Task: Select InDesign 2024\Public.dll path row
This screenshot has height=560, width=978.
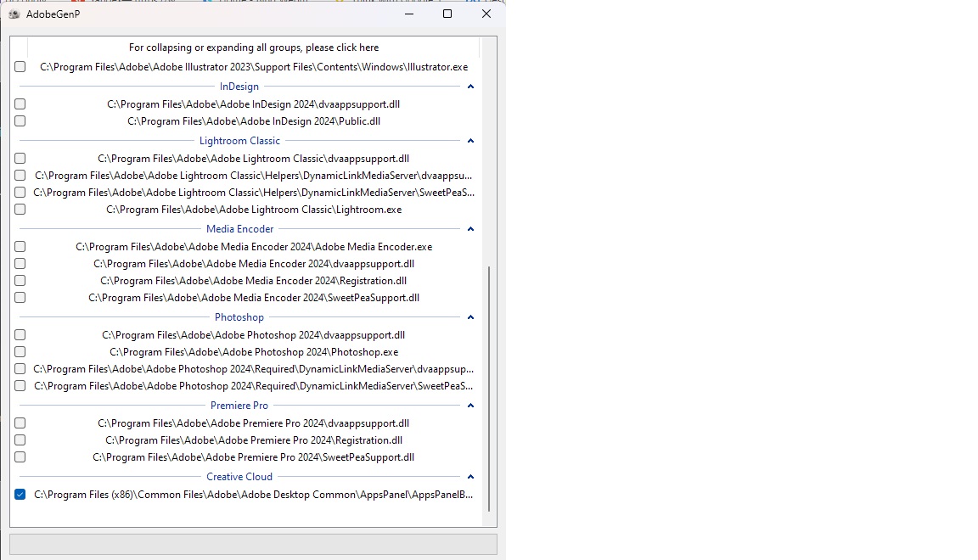Action: [254, 121]
